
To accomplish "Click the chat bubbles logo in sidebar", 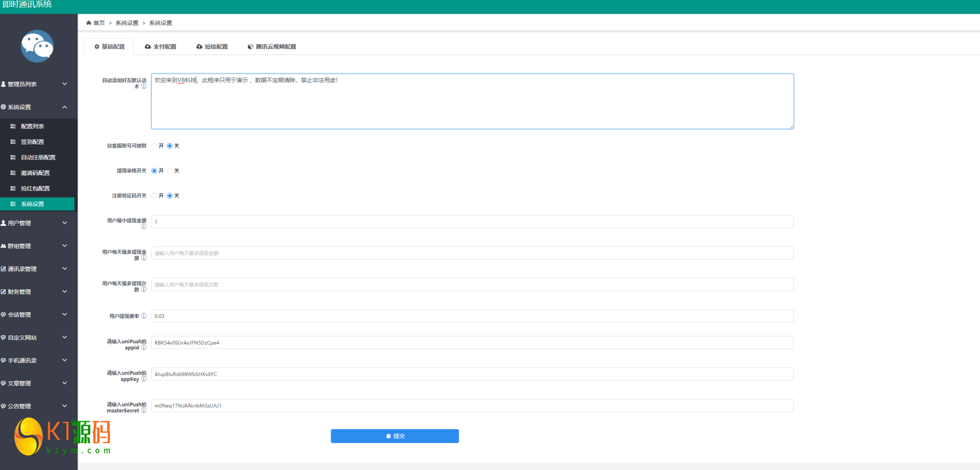I will pos(37,46).
